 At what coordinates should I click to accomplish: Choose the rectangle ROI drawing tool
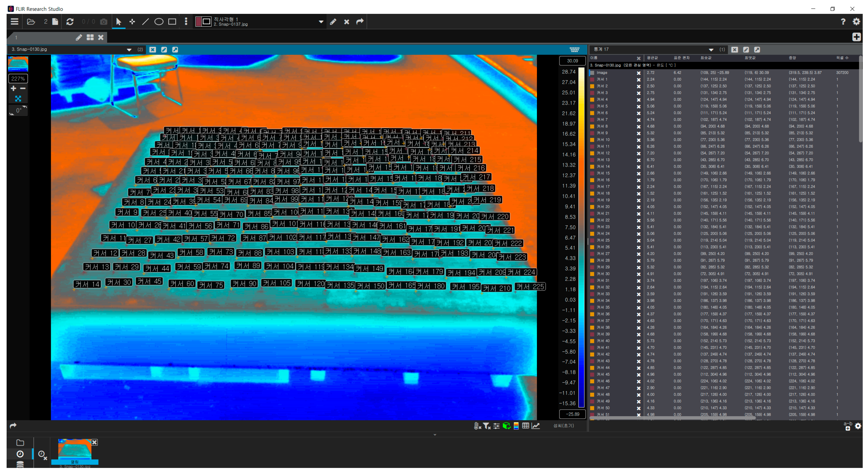[172, 22]
